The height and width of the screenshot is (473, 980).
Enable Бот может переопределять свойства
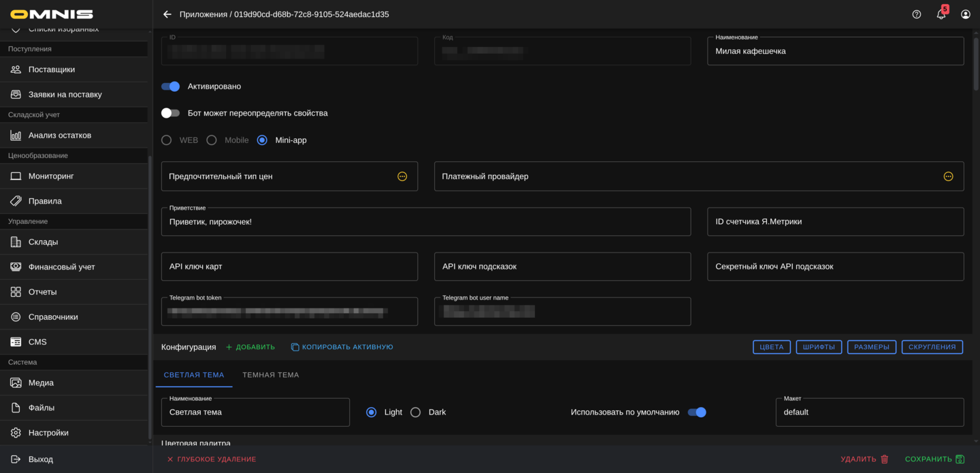tap(171, 113)
